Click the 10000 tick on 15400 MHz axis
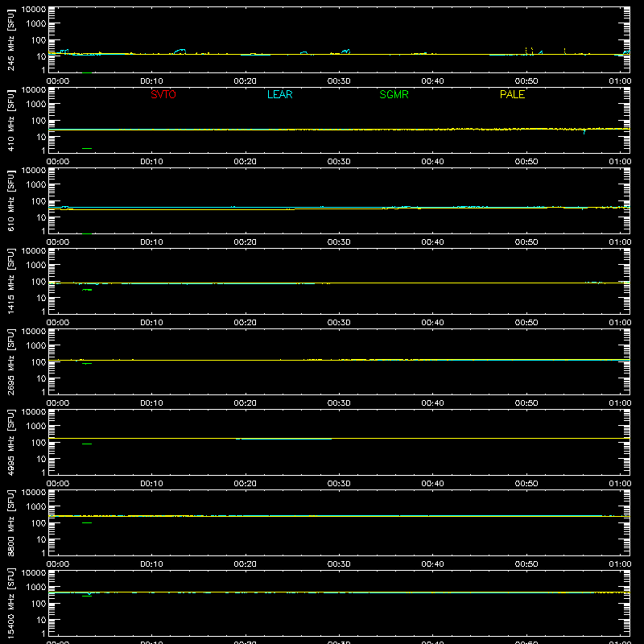644x644 pixels. coord(34,573)
